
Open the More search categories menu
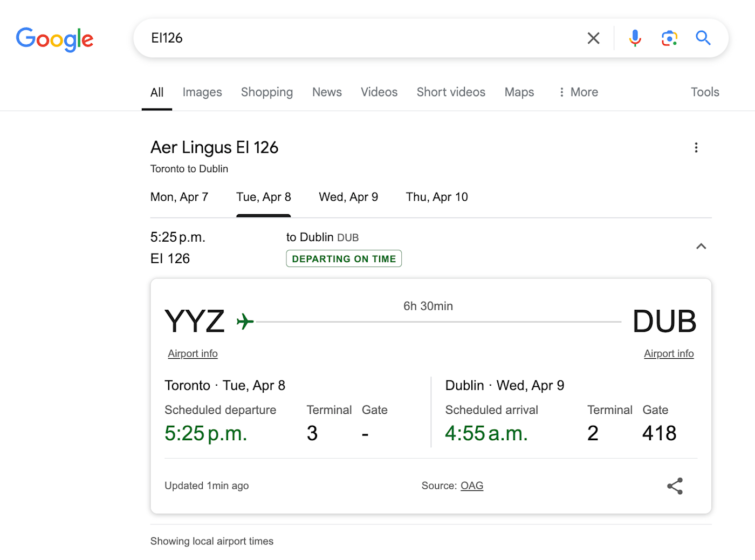[x=578, y=92]
